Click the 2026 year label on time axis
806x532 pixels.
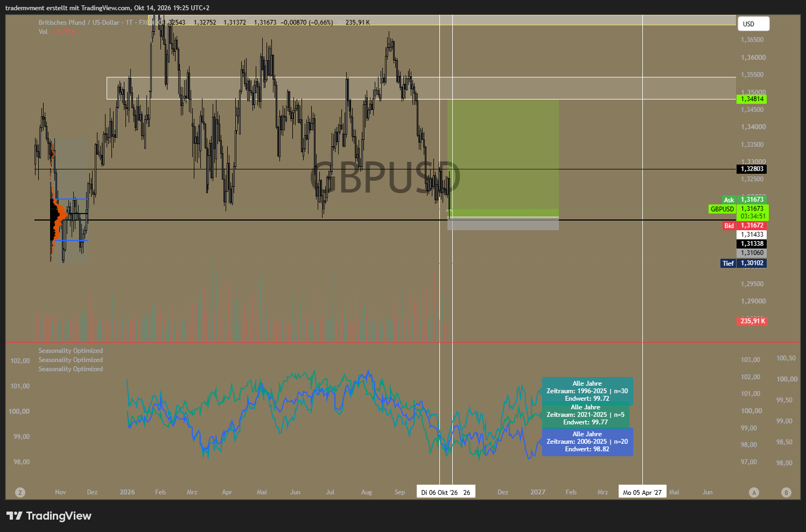127,492
